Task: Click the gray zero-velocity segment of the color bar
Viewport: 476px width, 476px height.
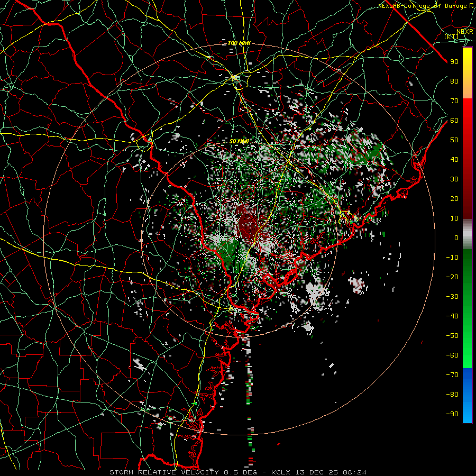Action: 467,234
